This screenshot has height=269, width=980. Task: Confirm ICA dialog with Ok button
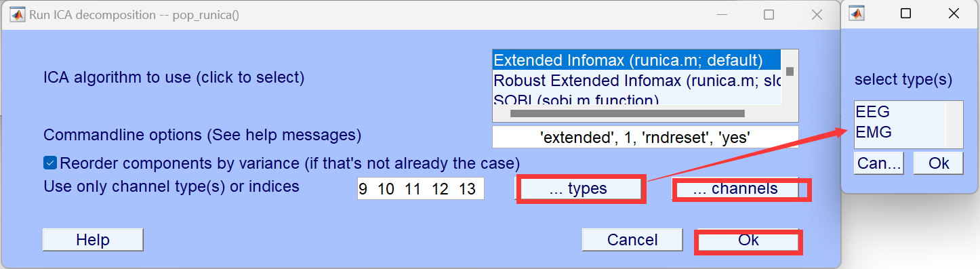(748, 241)
